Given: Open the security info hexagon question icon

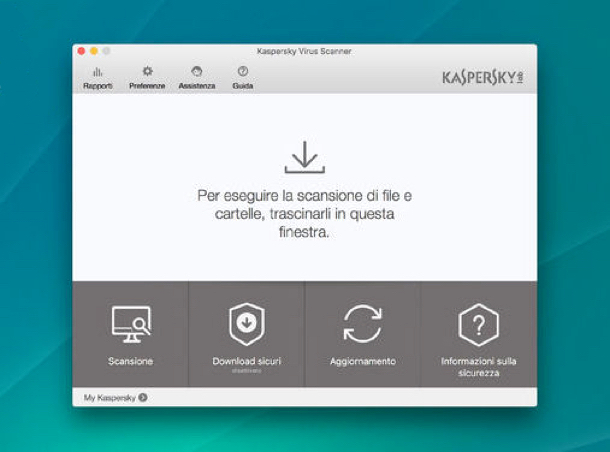Looking at the screenshot, I should click(x=479, y=325).
